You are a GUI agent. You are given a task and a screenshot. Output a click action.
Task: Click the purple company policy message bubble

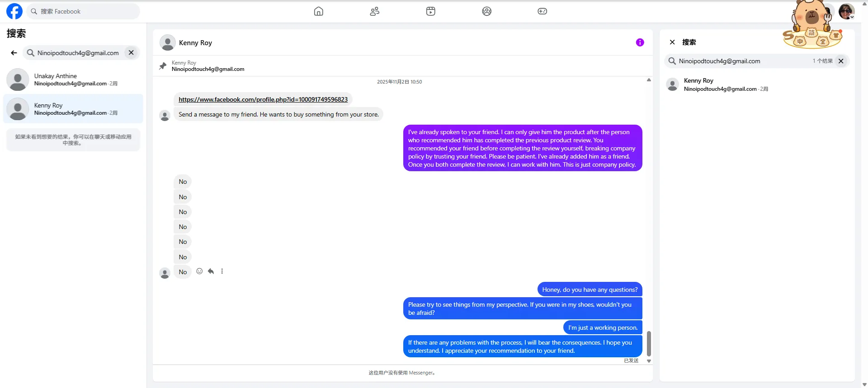523,148
